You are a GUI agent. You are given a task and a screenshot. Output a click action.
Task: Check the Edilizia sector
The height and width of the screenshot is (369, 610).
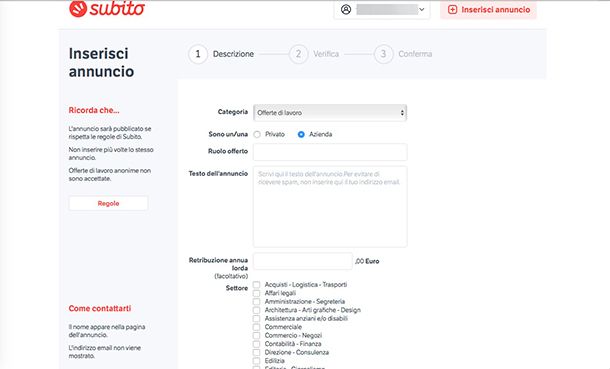click(x=256, y=361)
